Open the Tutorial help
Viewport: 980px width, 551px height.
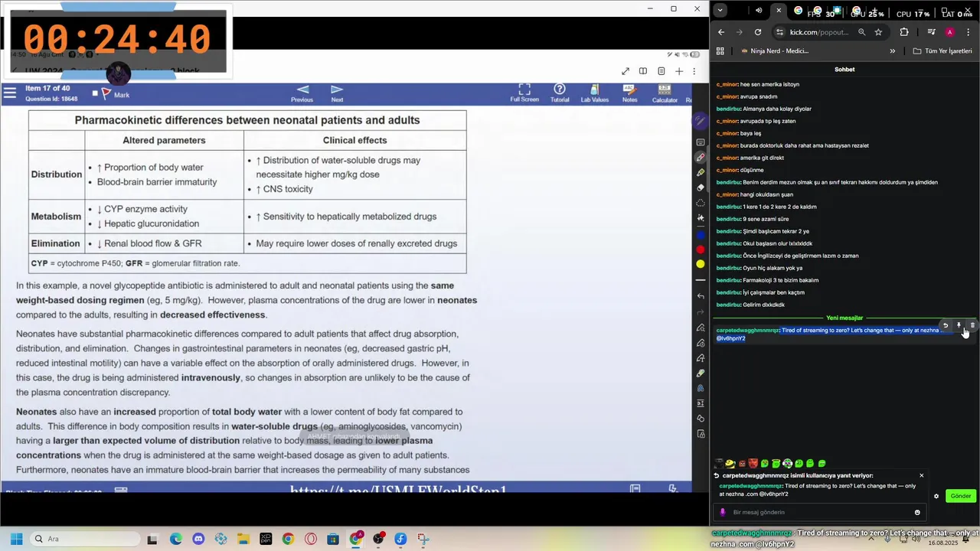pos(560,93)
